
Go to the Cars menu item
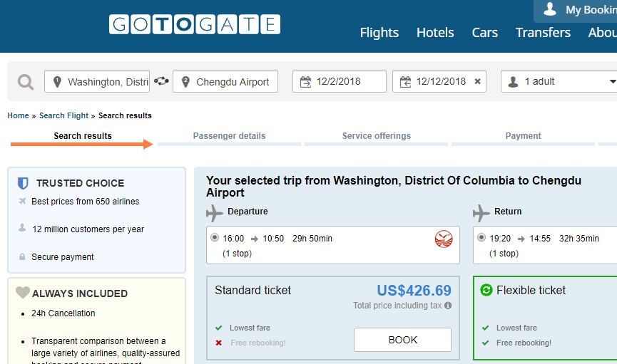click(x=485, y=32)
